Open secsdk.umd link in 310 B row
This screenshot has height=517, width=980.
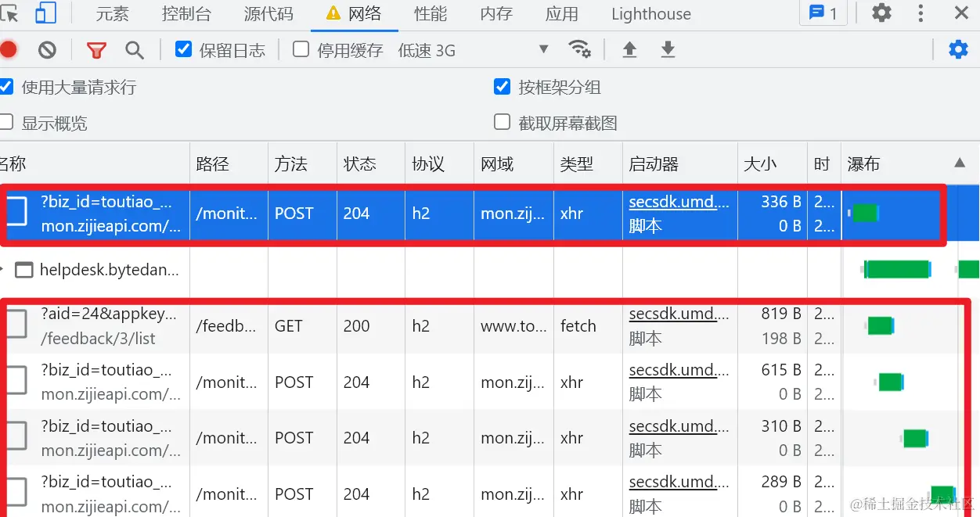679,426
